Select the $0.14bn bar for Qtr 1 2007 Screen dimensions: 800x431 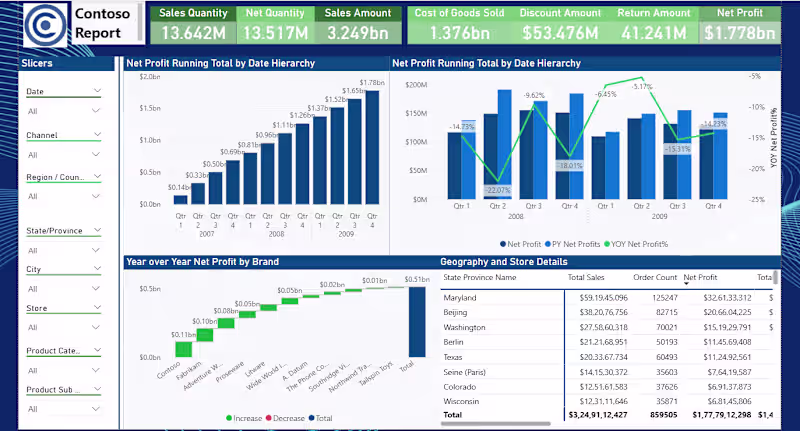pyautogui.click(x=181, y=199)
